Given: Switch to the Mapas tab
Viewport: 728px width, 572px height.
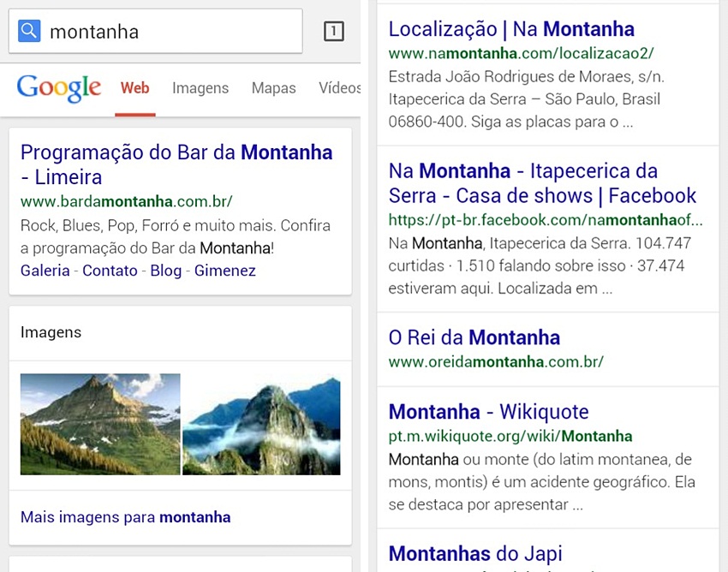Looking at the screenshot, I should tap(273, 88).
